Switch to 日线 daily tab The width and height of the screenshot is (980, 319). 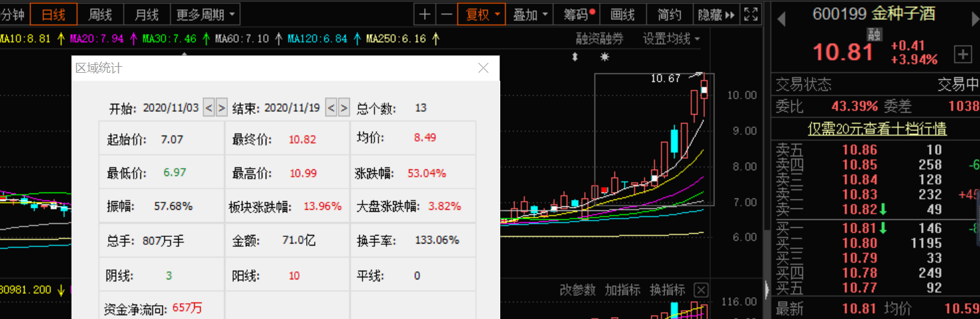coord(54,15)
